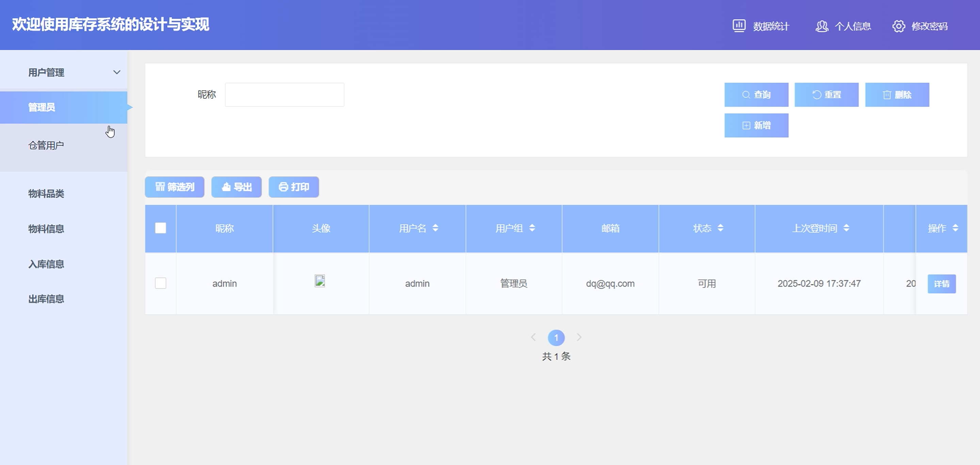
Task: Click the 昵称 search input field
Action: tap(284, 95)
